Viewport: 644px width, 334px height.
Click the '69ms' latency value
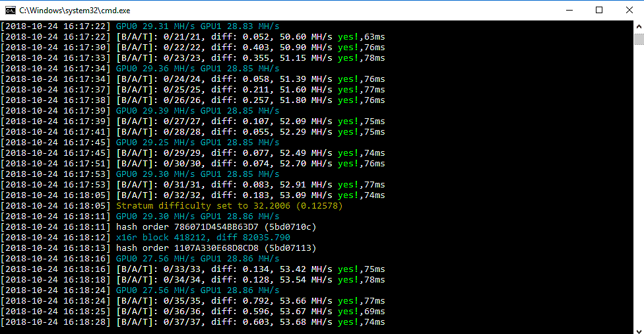click(x=375, y=312)
